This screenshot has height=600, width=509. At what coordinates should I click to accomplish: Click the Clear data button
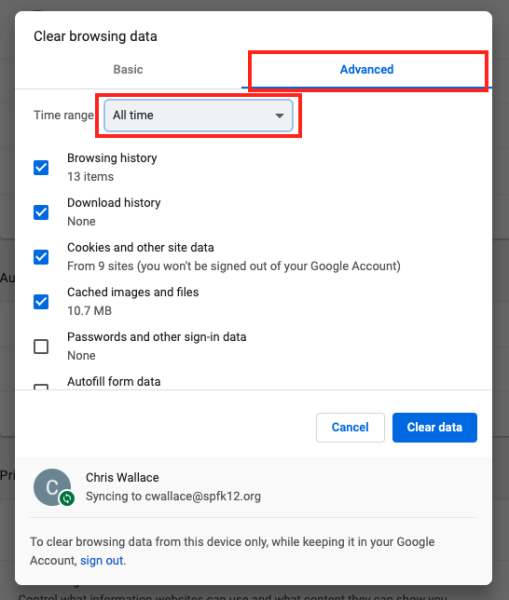(x=434, y=427)
